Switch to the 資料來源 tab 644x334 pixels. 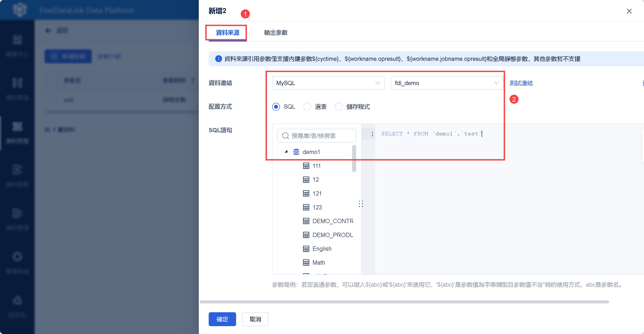228,33
